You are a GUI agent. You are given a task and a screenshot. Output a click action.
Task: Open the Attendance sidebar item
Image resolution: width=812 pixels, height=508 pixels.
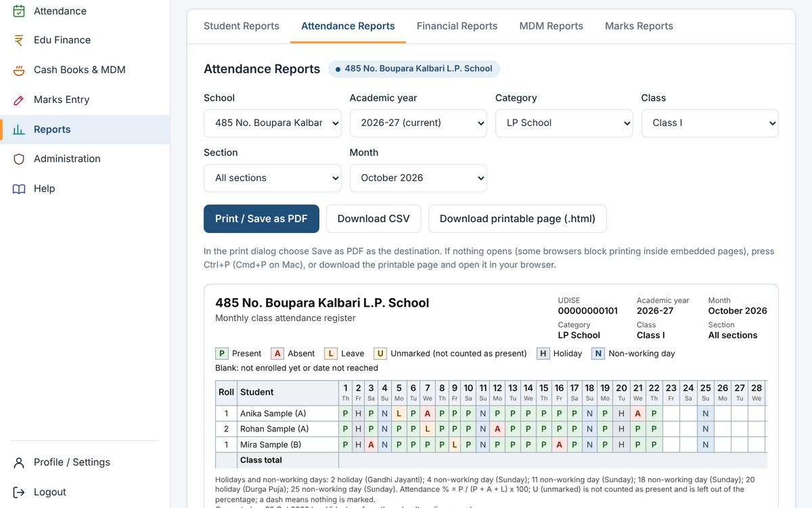pyautogui.click(x=85, y=11)
